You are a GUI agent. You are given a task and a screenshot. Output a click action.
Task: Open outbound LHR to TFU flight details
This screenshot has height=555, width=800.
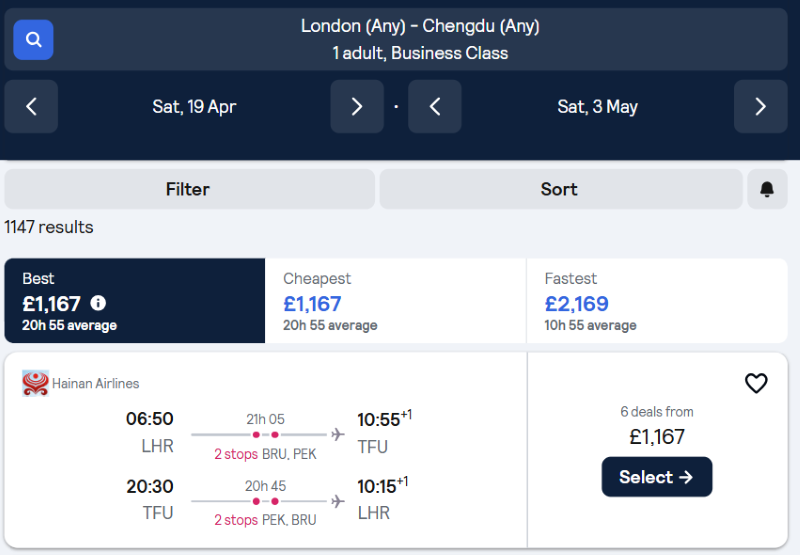coord(269,433)
